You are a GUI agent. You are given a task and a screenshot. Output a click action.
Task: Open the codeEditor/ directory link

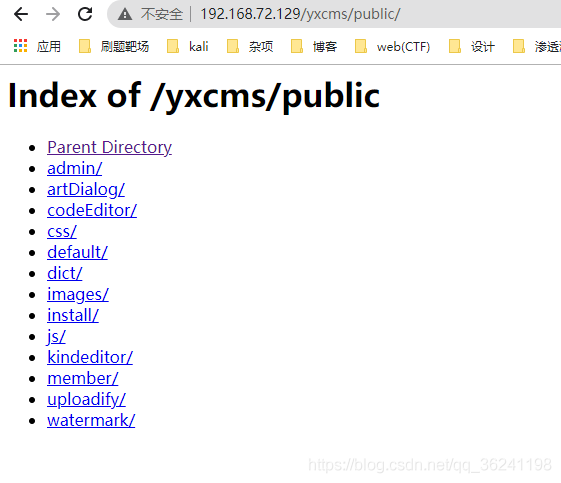coord(92,210)
